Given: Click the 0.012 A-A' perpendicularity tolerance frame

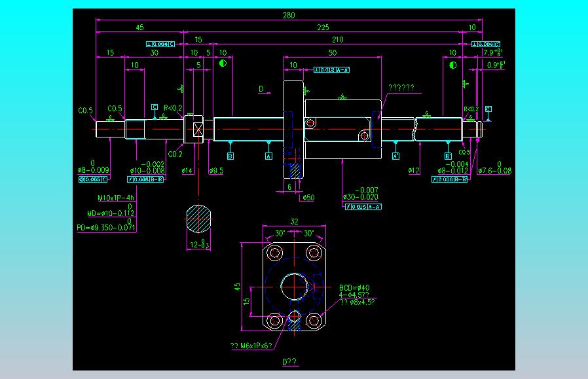Looking at the screenshot, I should tap(331, 70).
